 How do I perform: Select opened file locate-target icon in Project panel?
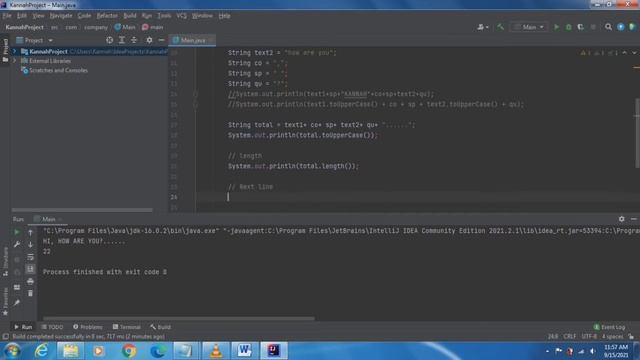pos(109,40)
